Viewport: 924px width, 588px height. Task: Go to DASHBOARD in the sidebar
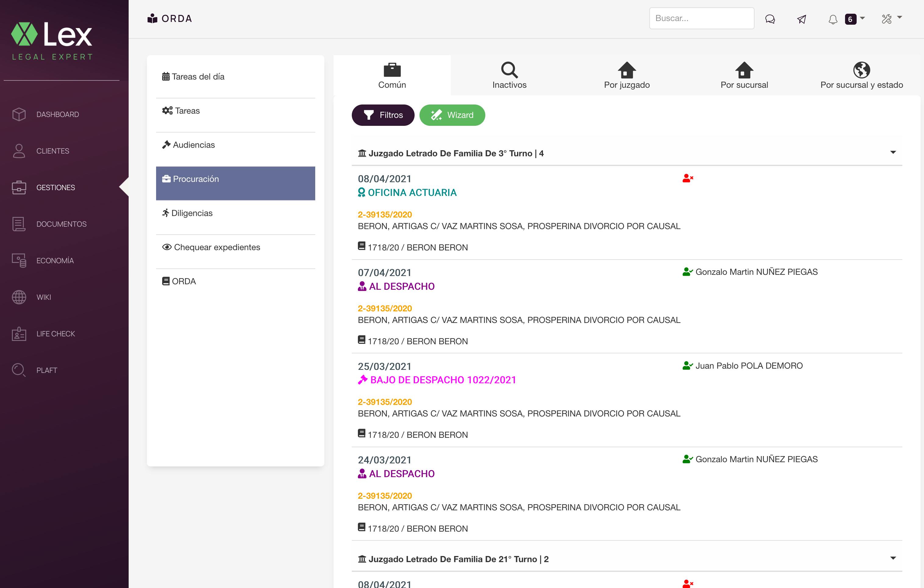pyautogui.click(x=58, y=114)
